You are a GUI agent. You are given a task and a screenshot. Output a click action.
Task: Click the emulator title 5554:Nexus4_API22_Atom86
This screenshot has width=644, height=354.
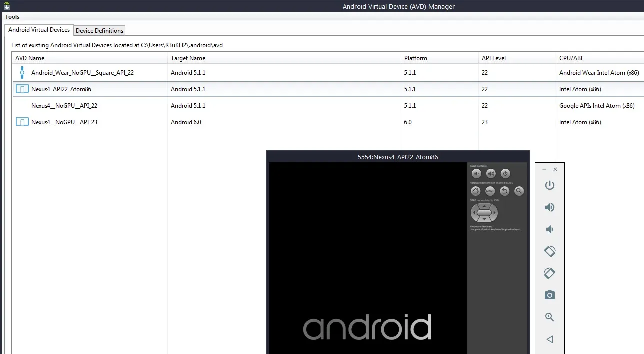[x=398, y=157]
